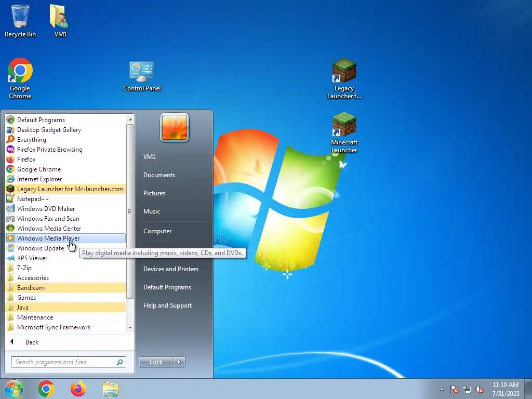Open Notepad++
The height and width of the screenshot is (399, 532).
tap(65, 199)
